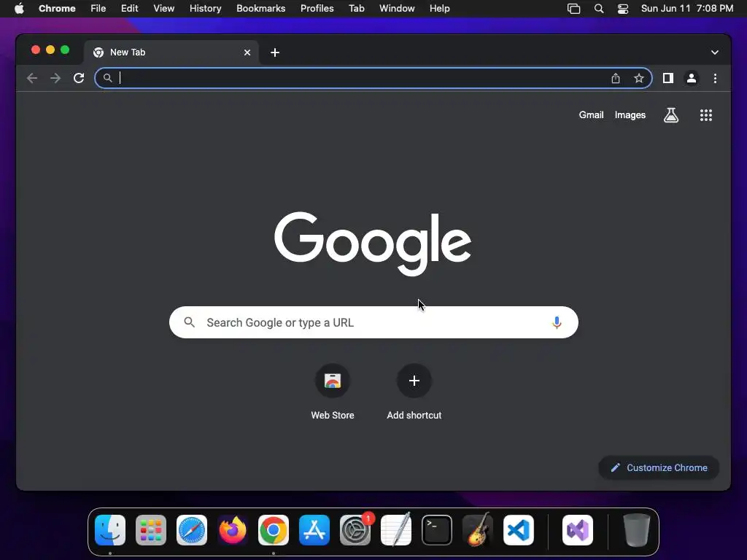Open the profile avatar icon

[692, 78]
